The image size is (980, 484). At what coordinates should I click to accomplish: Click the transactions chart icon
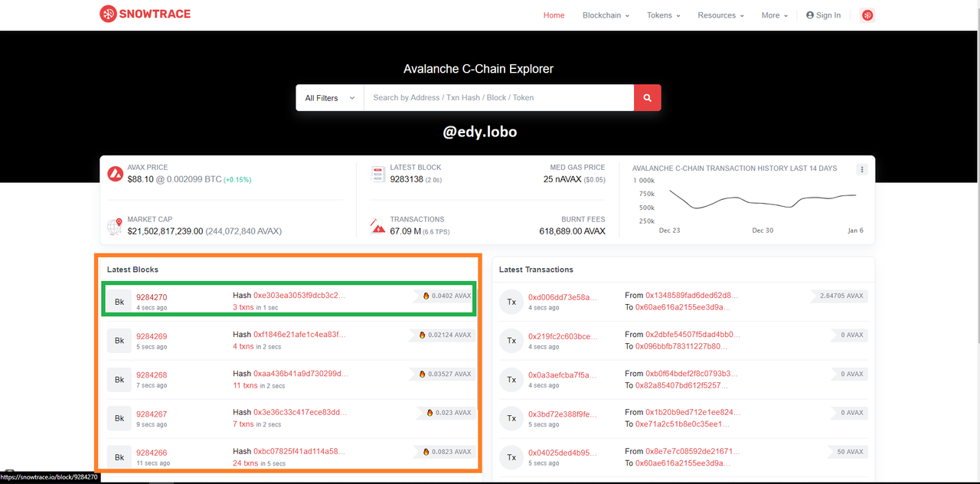click(377, 226)
